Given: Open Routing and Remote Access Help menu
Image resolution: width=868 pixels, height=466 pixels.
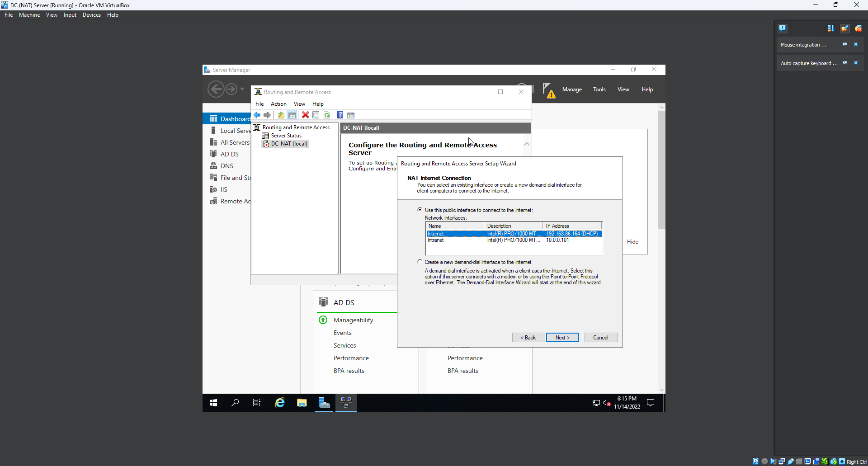Looking at the screenshot, I should tap(318, 104).
